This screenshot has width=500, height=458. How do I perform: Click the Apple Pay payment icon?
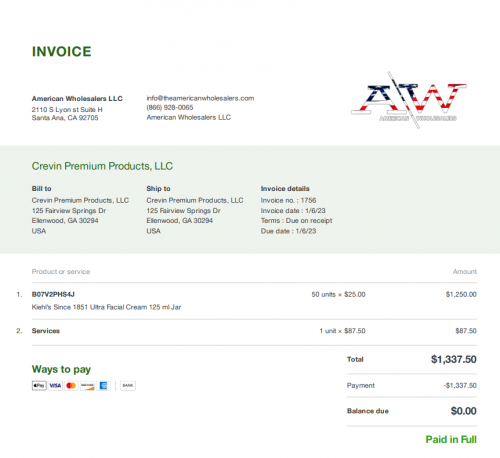click(39, 386)
